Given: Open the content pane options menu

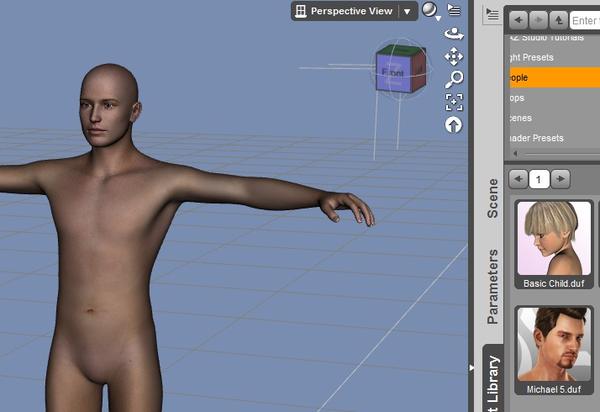Looking at the screenshot, I should [492, 15].
